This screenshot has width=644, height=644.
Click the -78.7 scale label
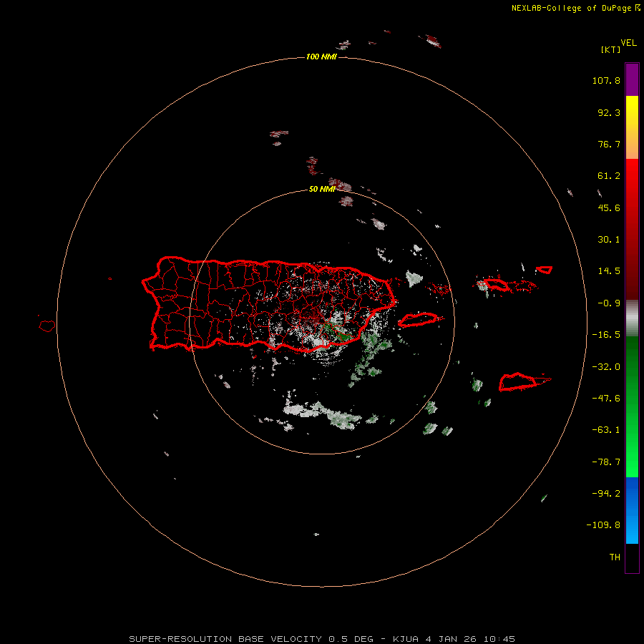coord(606,462)
